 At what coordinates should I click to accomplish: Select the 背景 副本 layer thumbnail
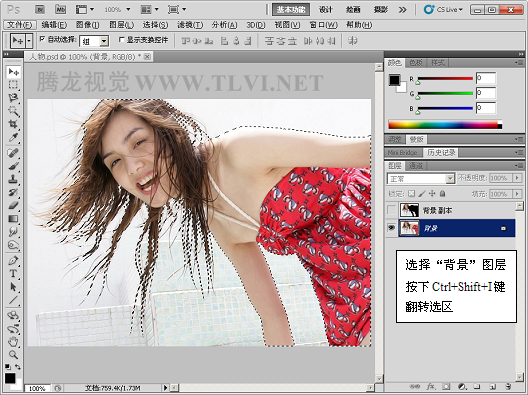[409, 210]
